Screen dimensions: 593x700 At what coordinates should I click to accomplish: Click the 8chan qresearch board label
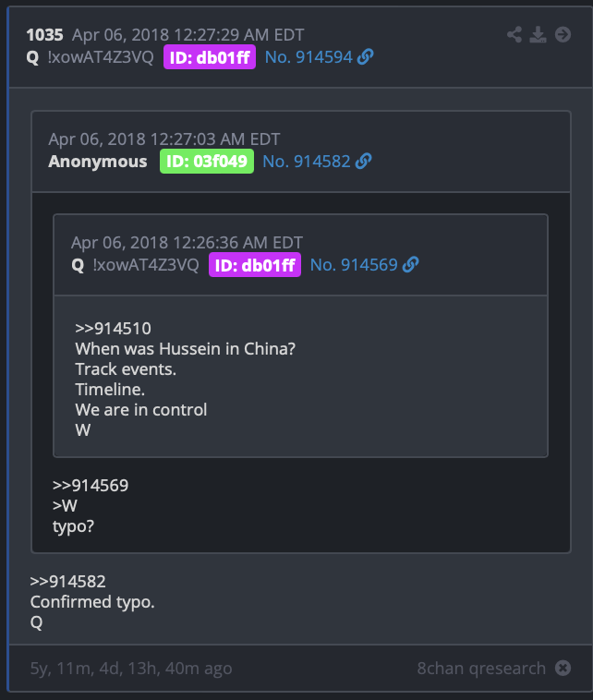(481, 669)
